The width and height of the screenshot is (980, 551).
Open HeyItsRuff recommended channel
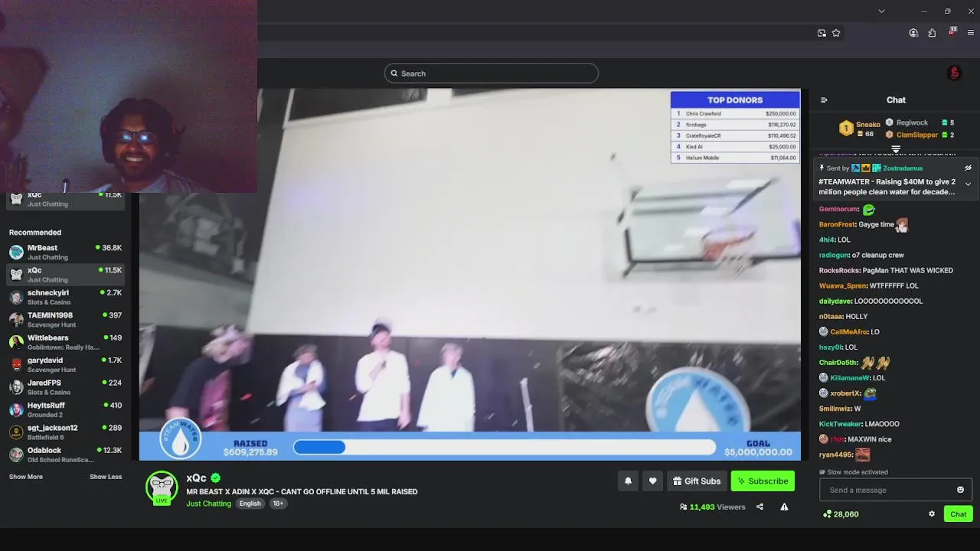(65, 409)
